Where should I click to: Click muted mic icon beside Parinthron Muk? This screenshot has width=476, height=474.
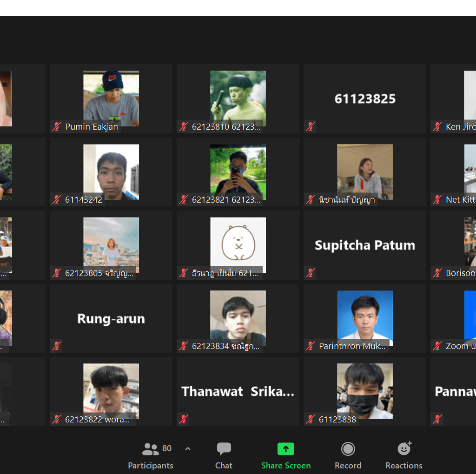point(310,346)
